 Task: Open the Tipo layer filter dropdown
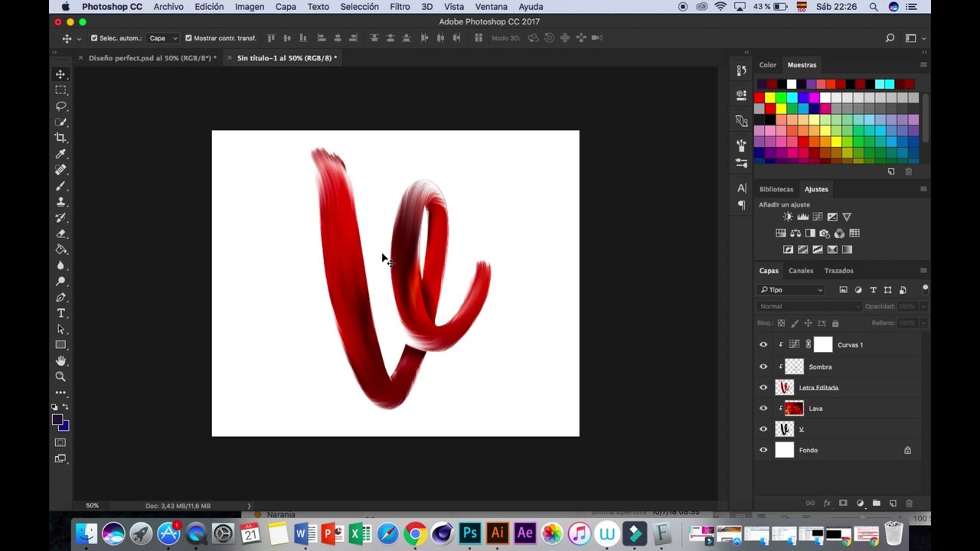pos(792,290)
